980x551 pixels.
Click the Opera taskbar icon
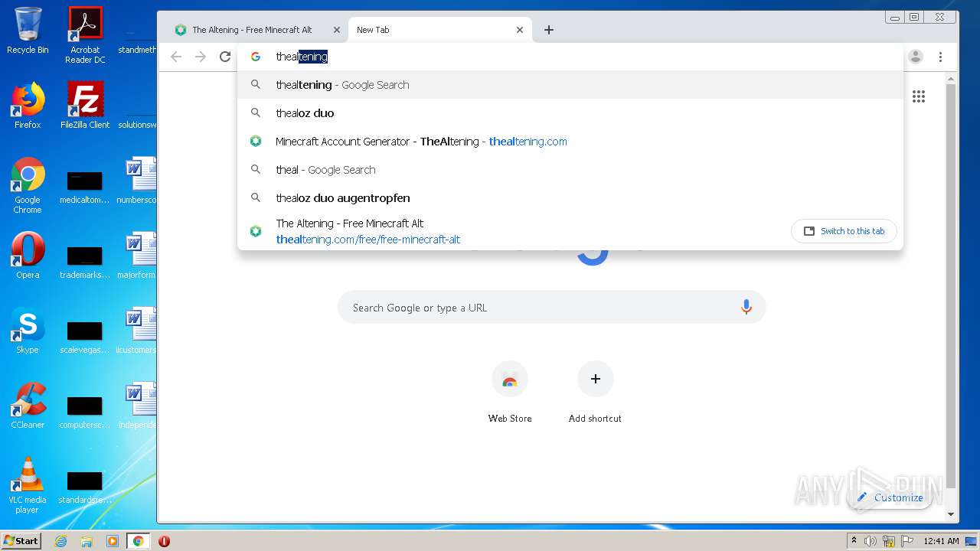[x=164, y=541]
